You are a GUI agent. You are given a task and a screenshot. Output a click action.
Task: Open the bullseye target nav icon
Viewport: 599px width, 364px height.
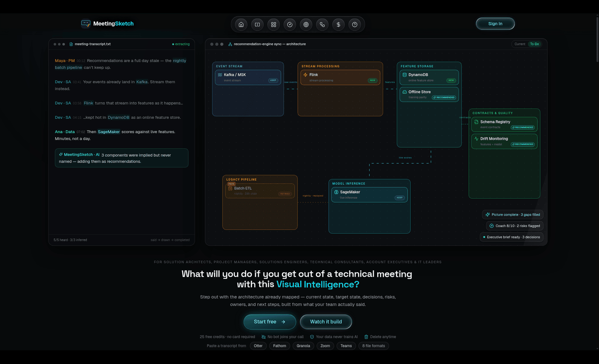click(306, 25)
